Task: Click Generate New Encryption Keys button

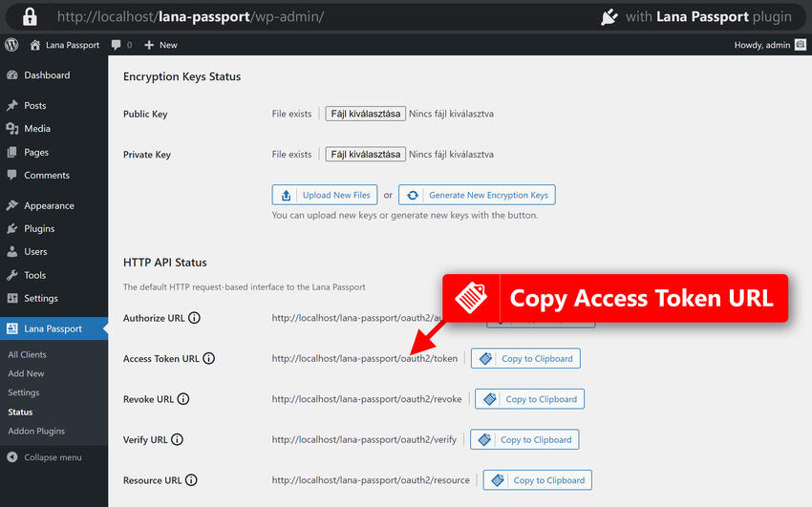Action: [477, 195]
